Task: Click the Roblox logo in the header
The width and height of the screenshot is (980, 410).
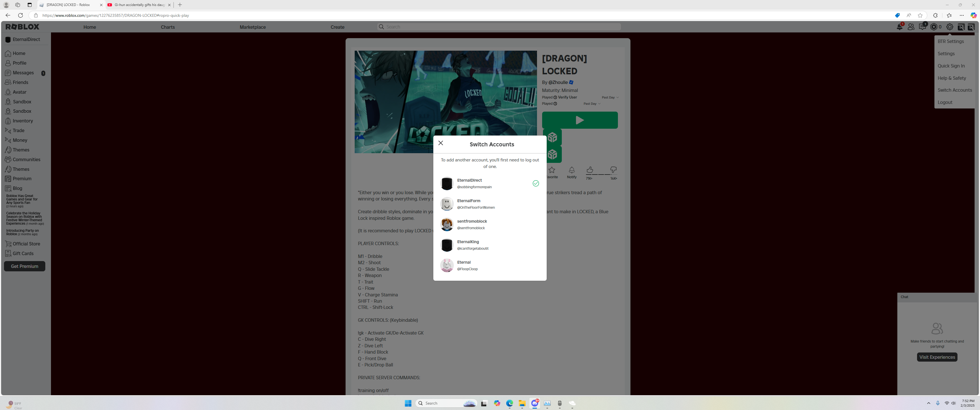Action: [23, 27]
